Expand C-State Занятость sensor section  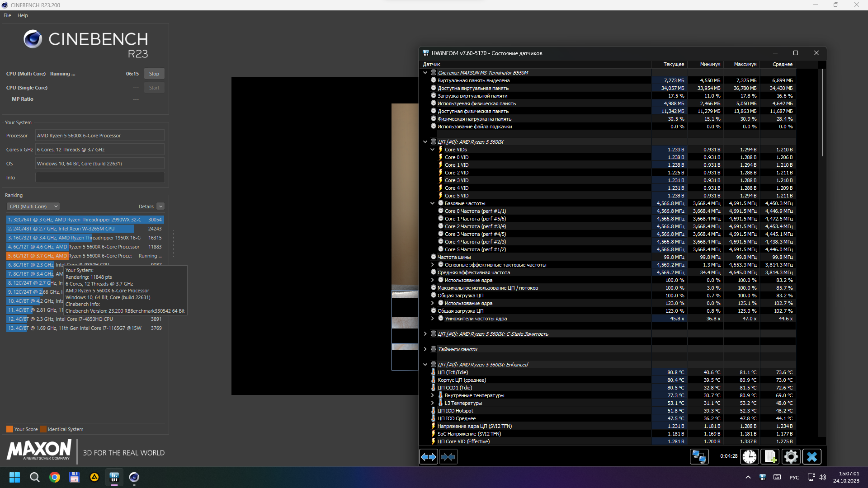[425, 334]
